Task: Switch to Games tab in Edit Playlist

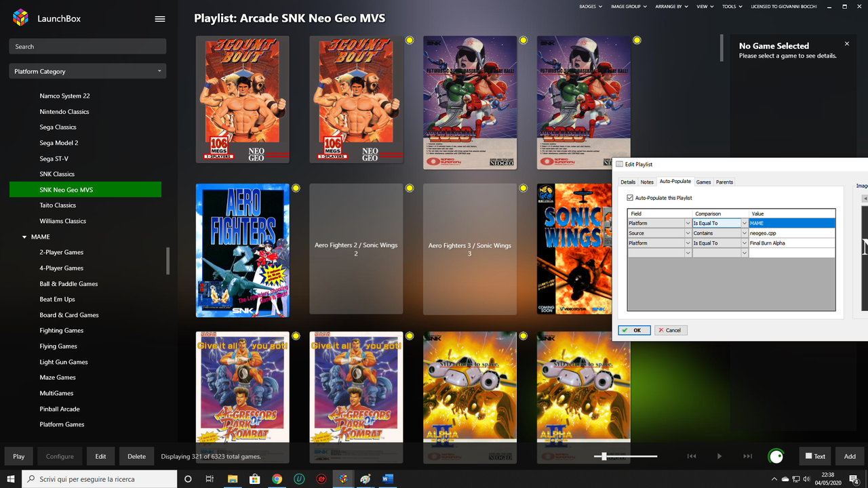Action: (703, 182)
